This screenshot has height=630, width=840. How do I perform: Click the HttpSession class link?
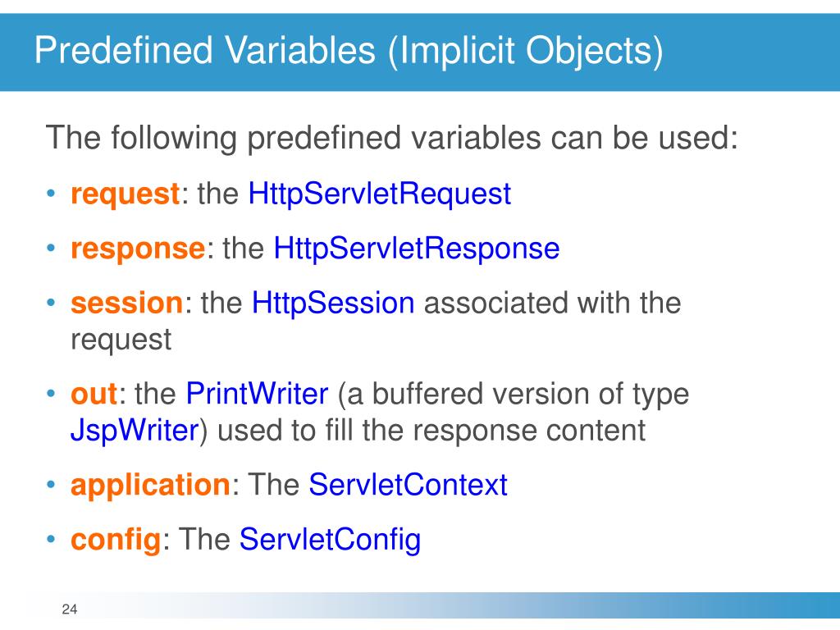pos(333,304)
